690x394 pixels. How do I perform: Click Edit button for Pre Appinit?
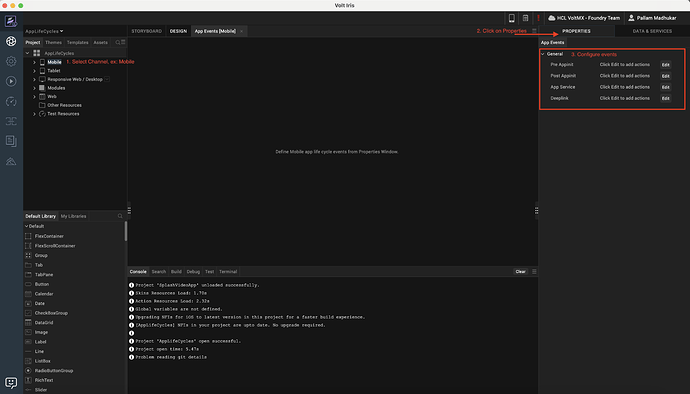pos(665,65)
